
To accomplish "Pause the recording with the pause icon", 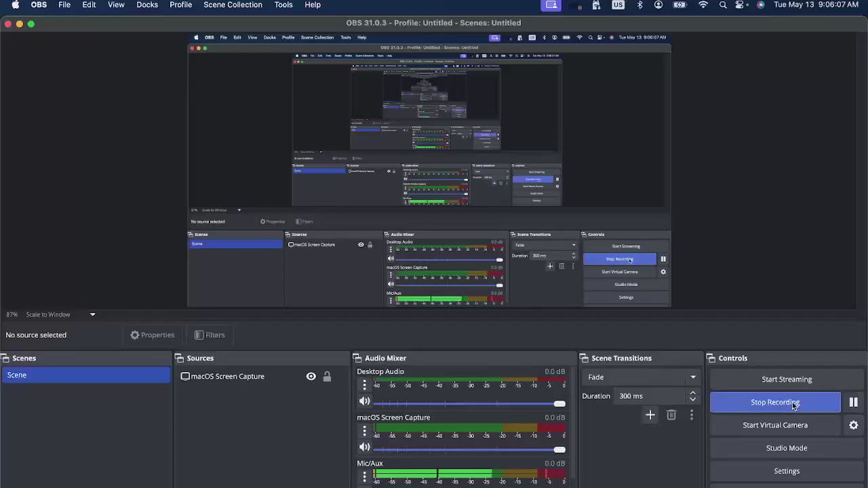I will [853, 402].
